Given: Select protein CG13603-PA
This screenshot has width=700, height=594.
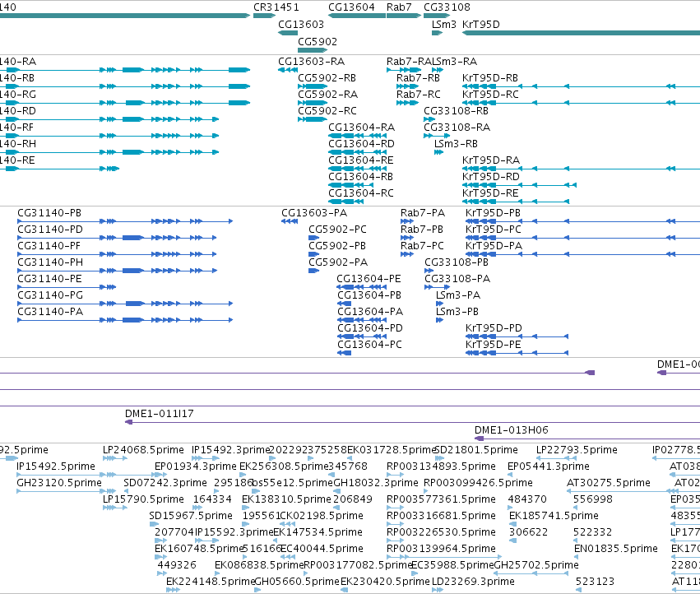Looking at the screenshot, I should pos(290,221).
